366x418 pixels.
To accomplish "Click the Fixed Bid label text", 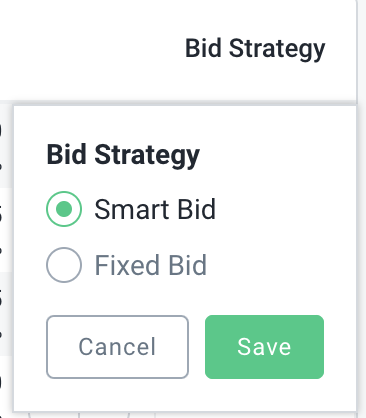I will coord(151,265).
